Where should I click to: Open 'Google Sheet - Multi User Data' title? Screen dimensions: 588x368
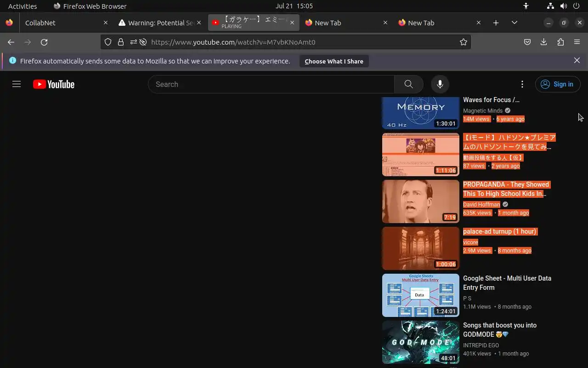[507, 283]
